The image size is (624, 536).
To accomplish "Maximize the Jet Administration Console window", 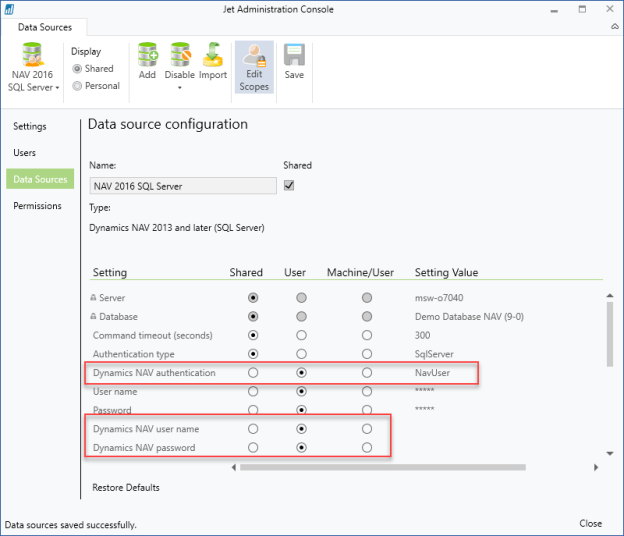I will 582,9.
